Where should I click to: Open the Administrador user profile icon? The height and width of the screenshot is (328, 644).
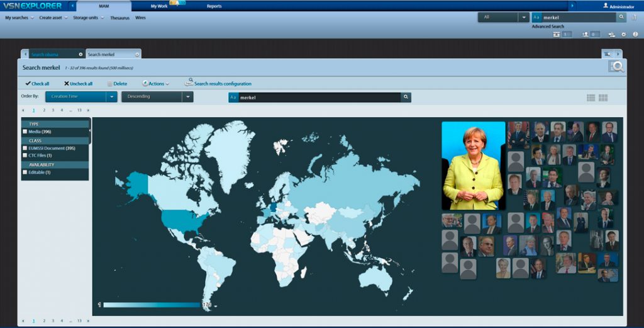606,6
